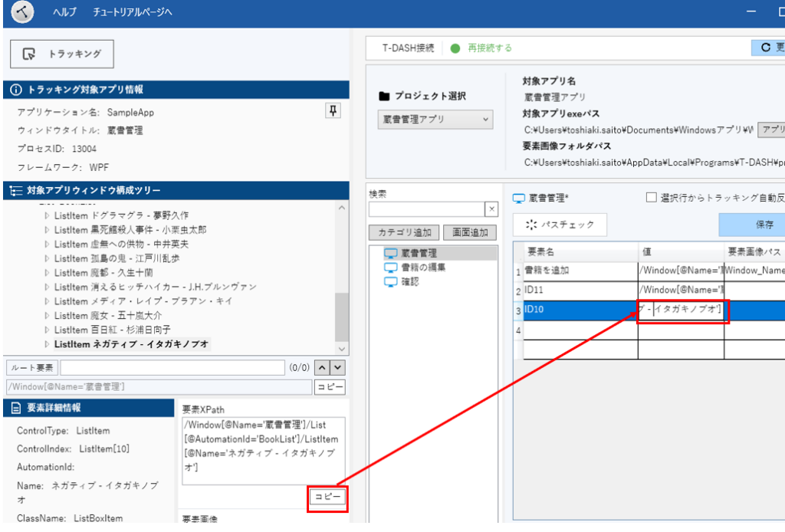Click the tree view vertical scrollbar
Image resolution: width=785 pixels, height=532 pixels.
pyautogui.click(x=341, y=307)
